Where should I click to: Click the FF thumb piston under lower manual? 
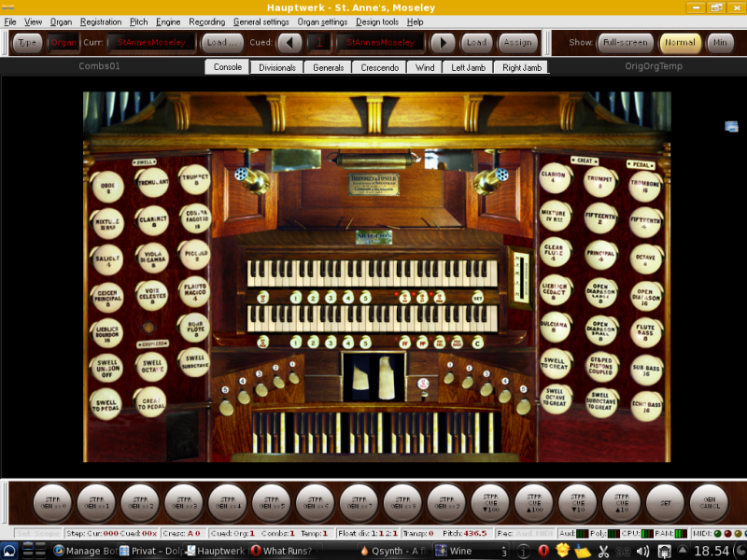coord(404,343)
